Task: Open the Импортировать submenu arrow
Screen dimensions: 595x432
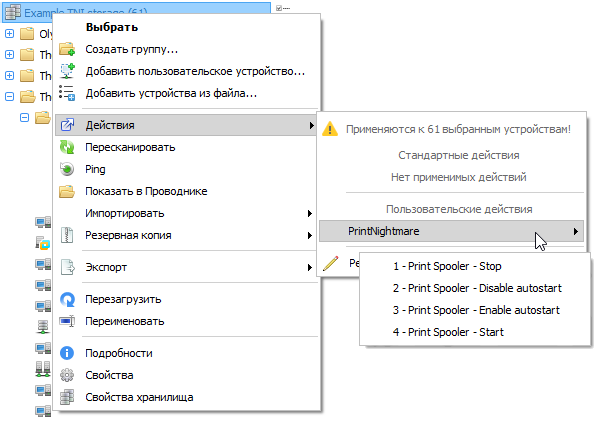Action: click(310, 213)
